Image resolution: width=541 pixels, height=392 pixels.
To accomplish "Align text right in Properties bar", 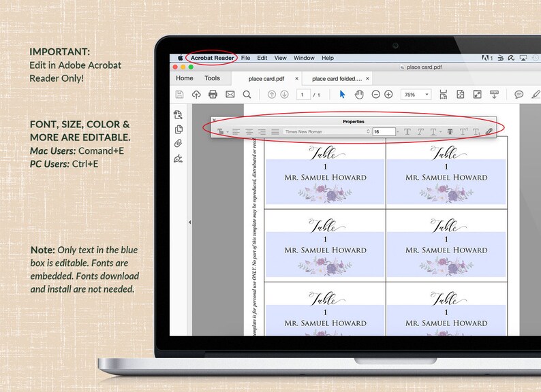I will tap(262, 132).
